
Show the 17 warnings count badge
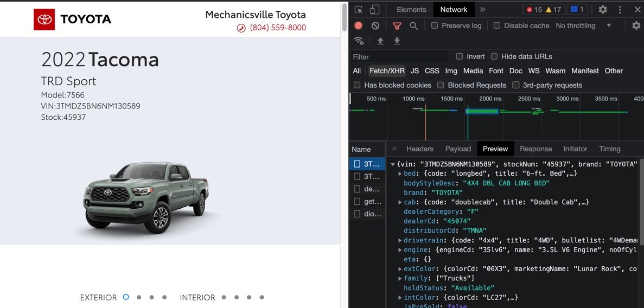pyautogui.click(x=553, y=9)
